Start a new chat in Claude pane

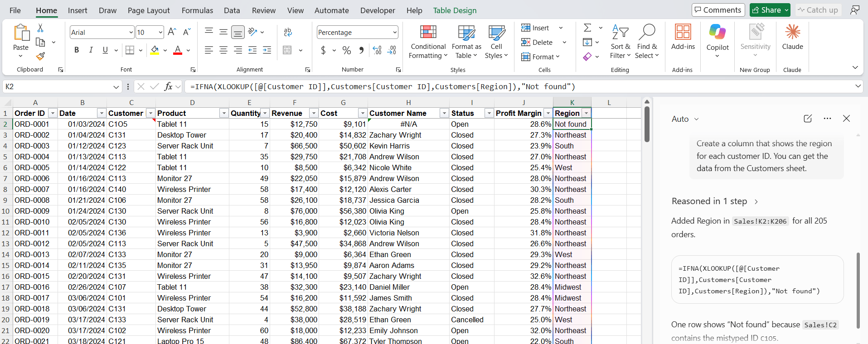808,119
